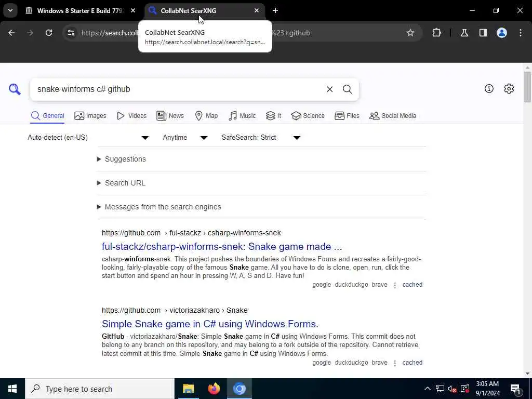
Task: Switch to Science category
Action: [x=308, y=116]
